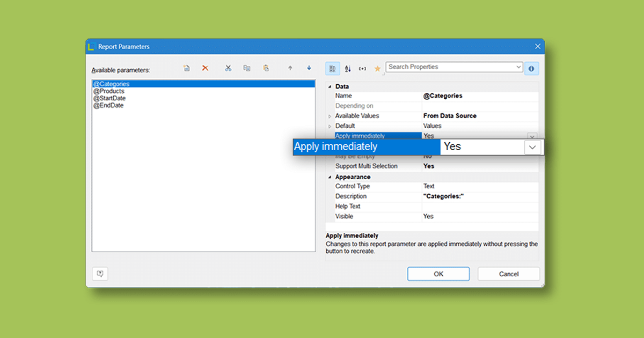
Task: Cut the @Categories parameter
Action: [x=228, y=68]
